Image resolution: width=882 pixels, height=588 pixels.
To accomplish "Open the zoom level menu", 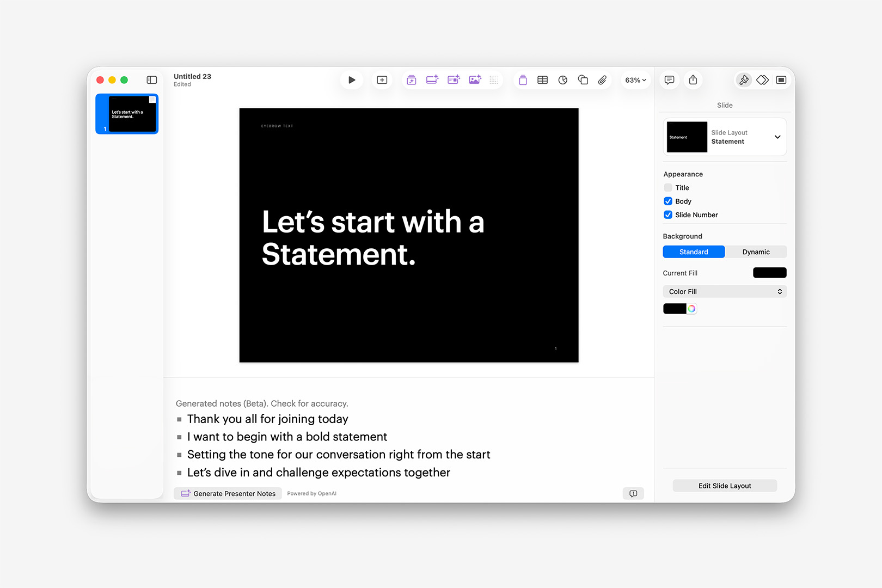I will click(x=635, y=79).
